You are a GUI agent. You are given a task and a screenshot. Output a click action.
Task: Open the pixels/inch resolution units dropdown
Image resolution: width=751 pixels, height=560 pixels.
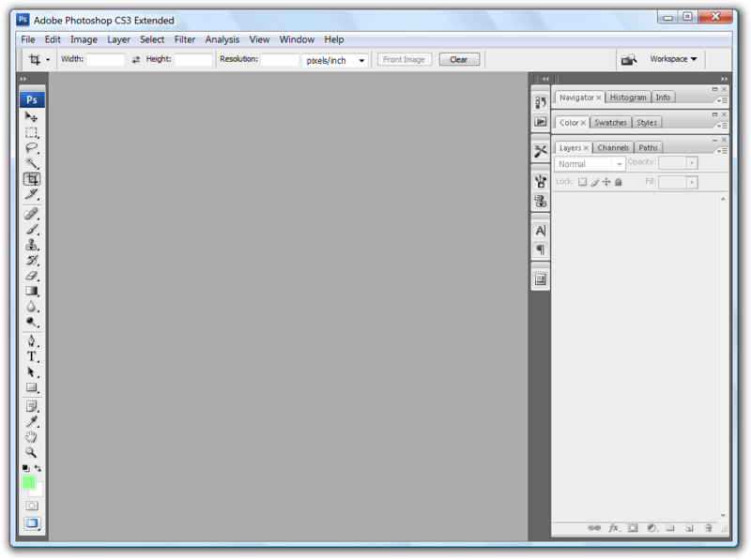335,60
